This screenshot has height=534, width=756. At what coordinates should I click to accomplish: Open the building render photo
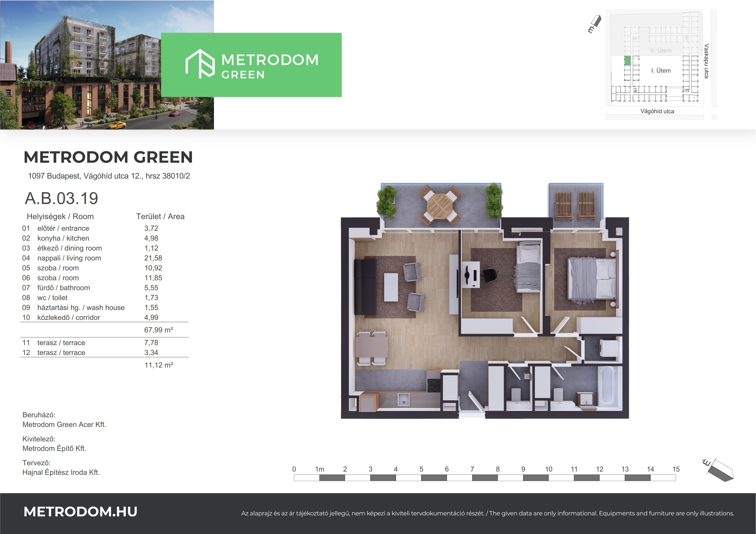pos(107,65)
